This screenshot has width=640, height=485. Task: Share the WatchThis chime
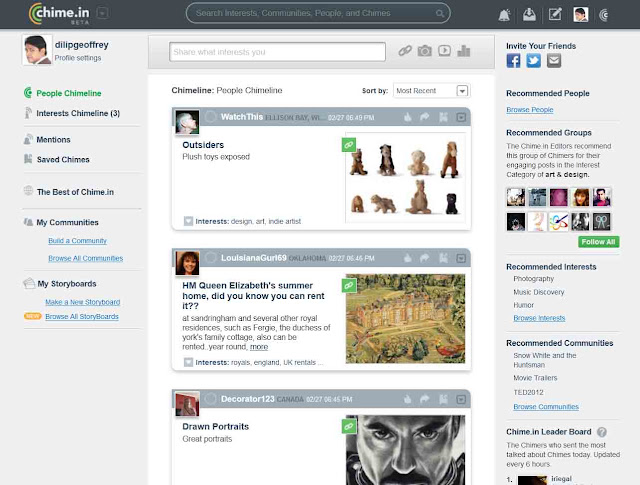pyautogui.click(x=424, y=117)
